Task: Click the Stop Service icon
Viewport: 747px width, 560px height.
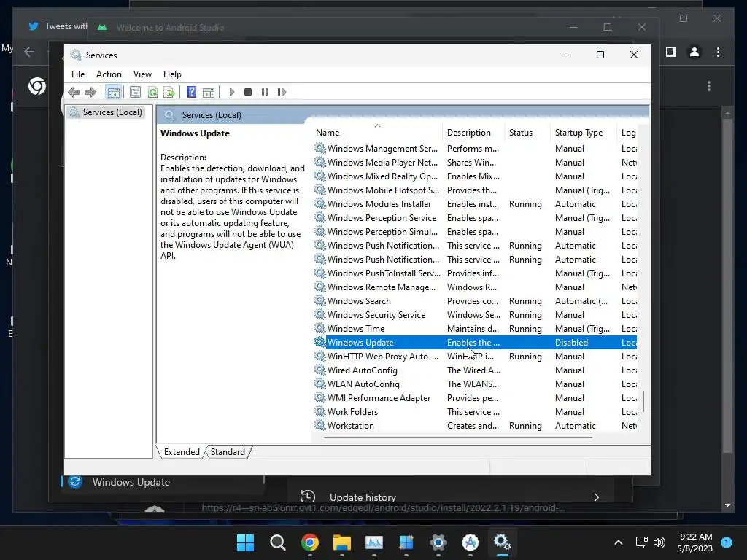Action: pyautogui.click(x=248, y=92)
